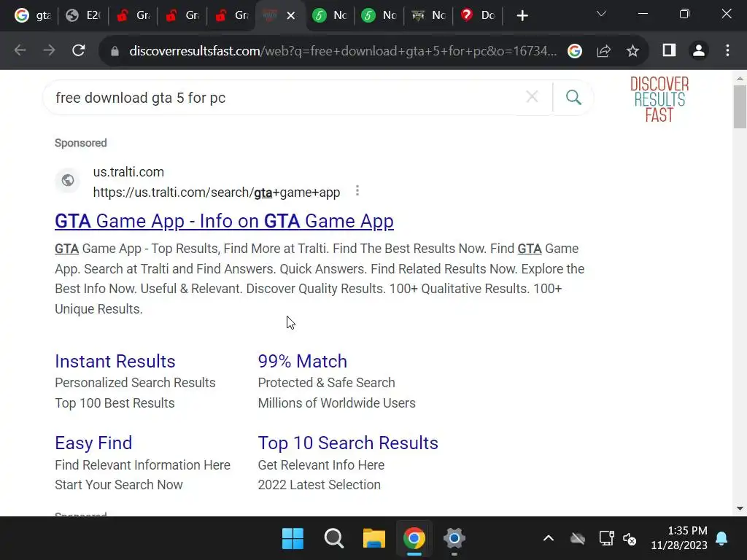Open network display tray icon

coord(606,538)
